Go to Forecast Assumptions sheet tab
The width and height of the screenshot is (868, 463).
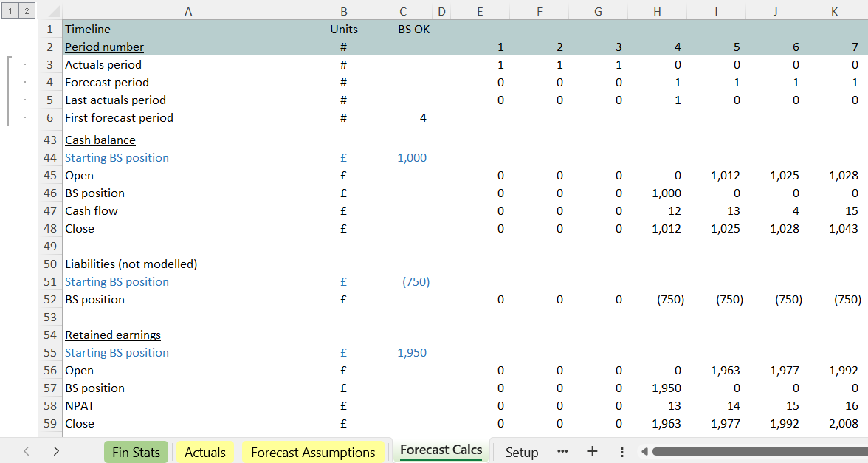point(313,452)
